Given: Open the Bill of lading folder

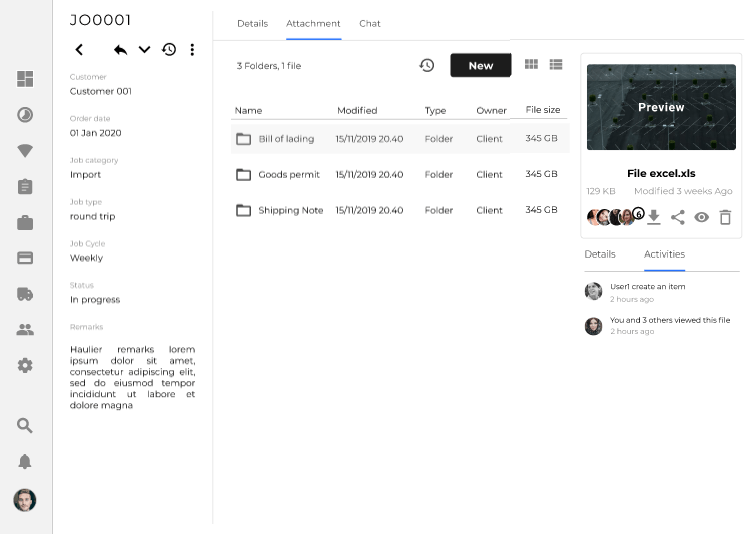Looking at the screenshot, I should point(286,139).
